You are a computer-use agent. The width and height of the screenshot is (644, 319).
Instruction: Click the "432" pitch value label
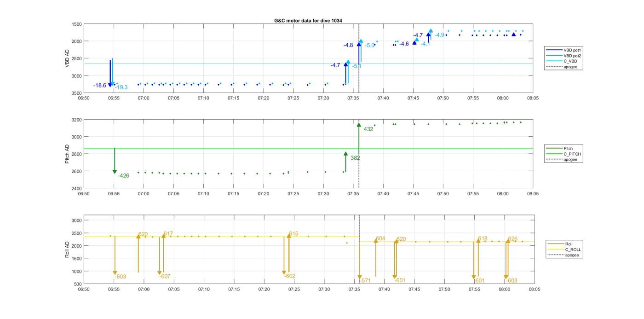click(368, 129)
